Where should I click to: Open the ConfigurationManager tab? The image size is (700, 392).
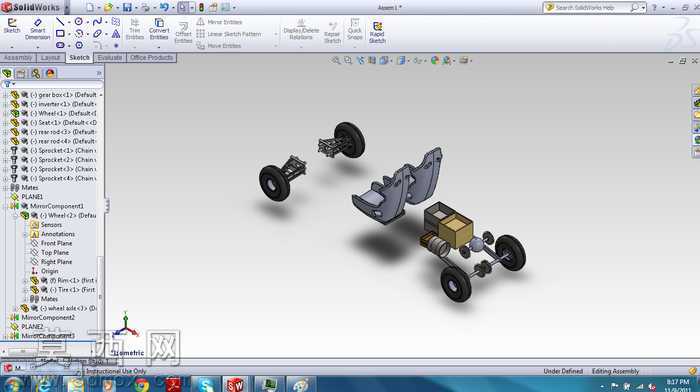coord(36,73)
